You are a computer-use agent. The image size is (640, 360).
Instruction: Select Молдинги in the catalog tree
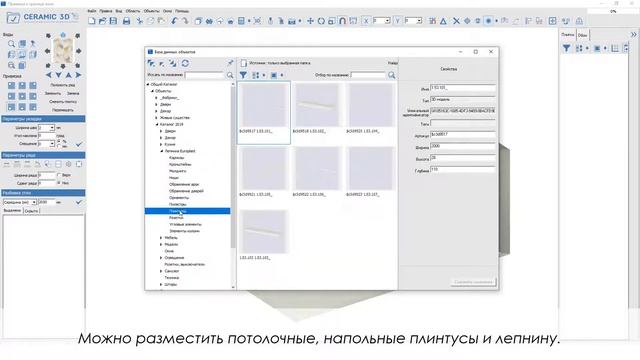point(178,171)
